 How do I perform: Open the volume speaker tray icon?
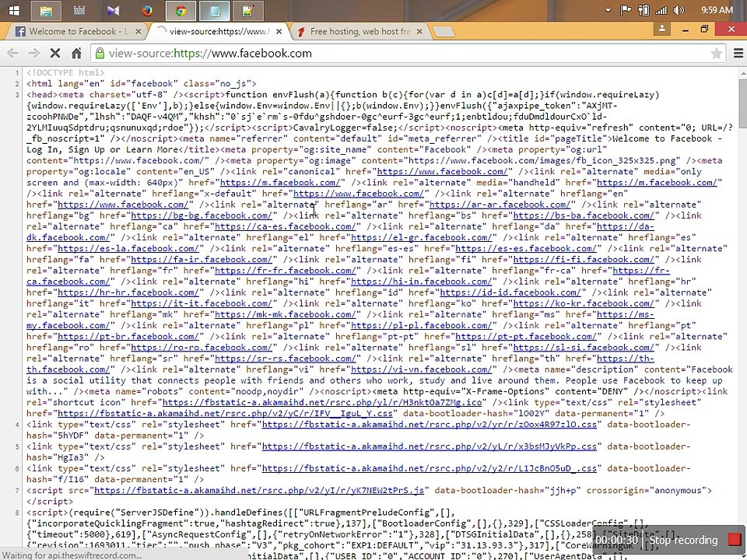click(x=679, y=10)
